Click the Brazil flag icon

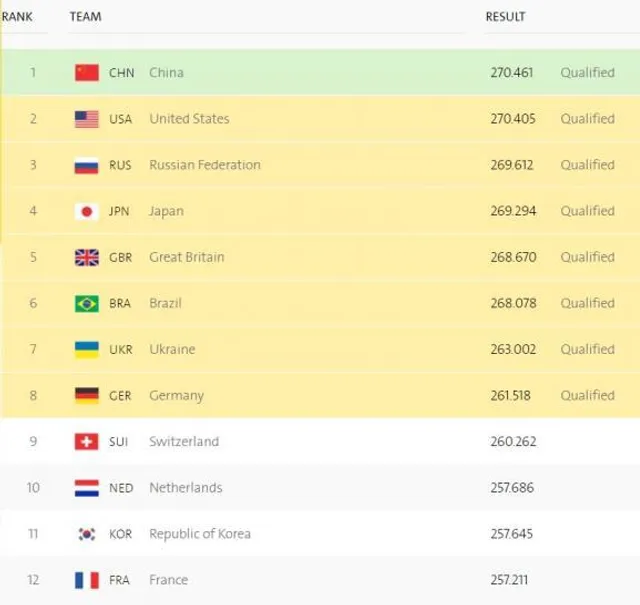click(87, 303)
